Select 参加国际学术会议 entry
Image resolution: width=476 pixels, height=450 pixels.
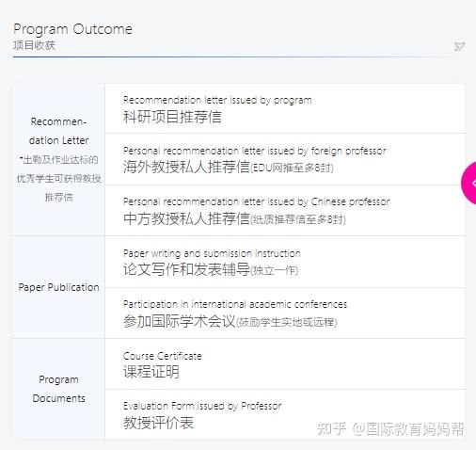click(180, 321)
